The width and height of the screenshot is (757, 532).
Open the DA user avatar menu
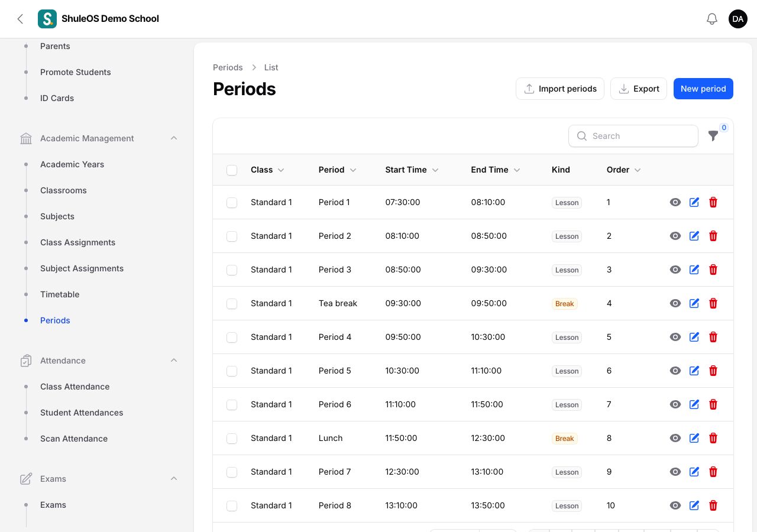(738, 19)
